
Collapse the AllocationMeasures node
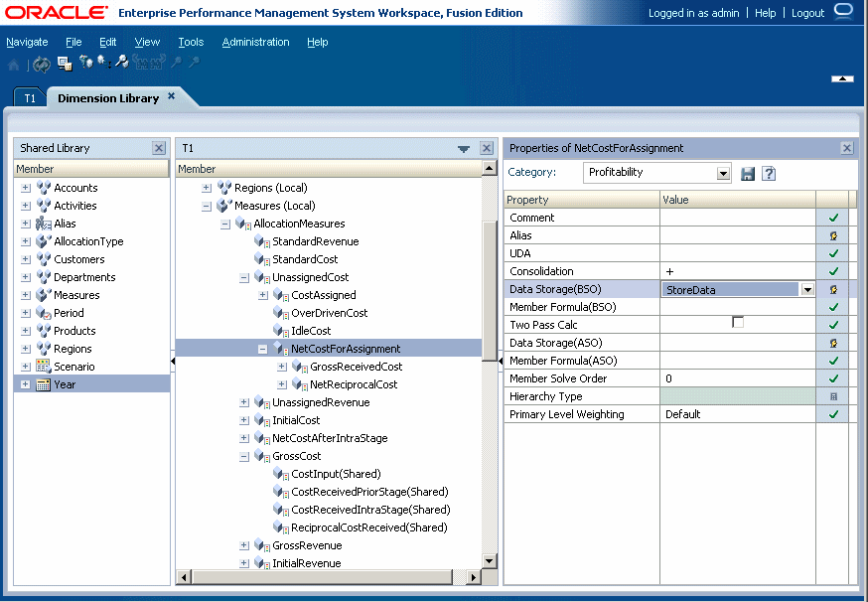point(224,225)
